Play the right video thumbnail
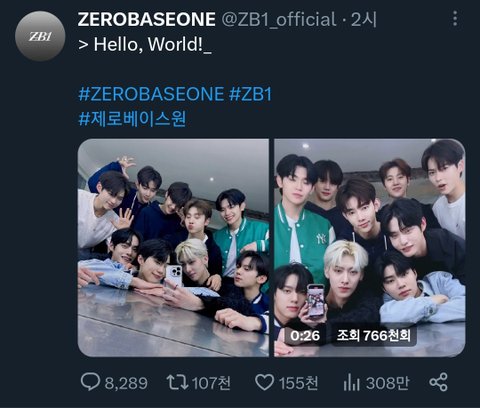 pos(370,248)
